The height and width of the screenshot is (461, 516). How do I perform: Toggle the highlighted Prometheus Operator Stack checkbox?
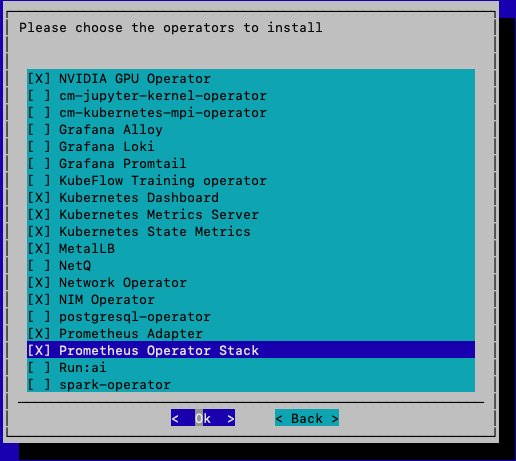(x=39, y=351)
